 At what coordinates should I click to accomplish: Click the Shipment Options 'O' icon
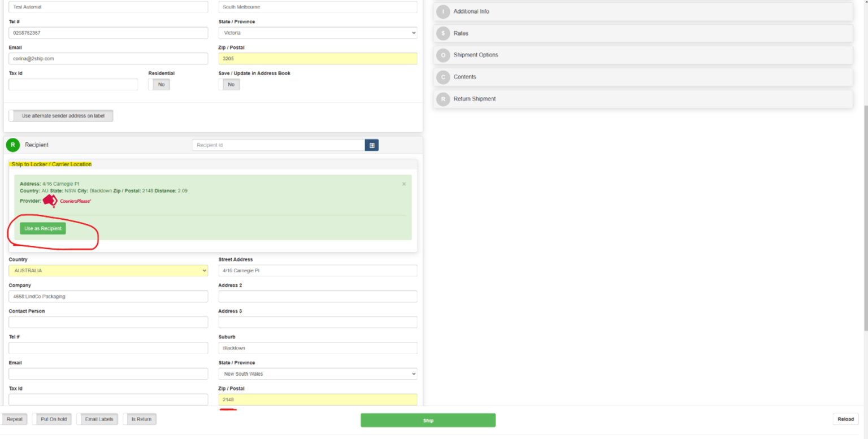pyautogui.click(x=443, y=55)
